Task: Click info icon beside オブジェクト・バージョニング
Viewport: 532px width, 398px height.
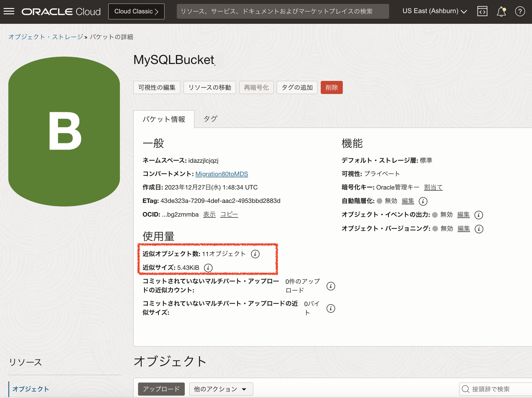Action: coord(479,229)
